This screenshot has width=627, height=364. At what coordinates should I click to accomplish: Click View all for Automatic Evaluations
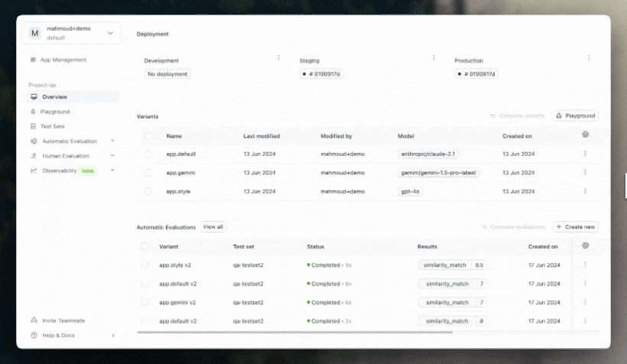tap(213, 227)
